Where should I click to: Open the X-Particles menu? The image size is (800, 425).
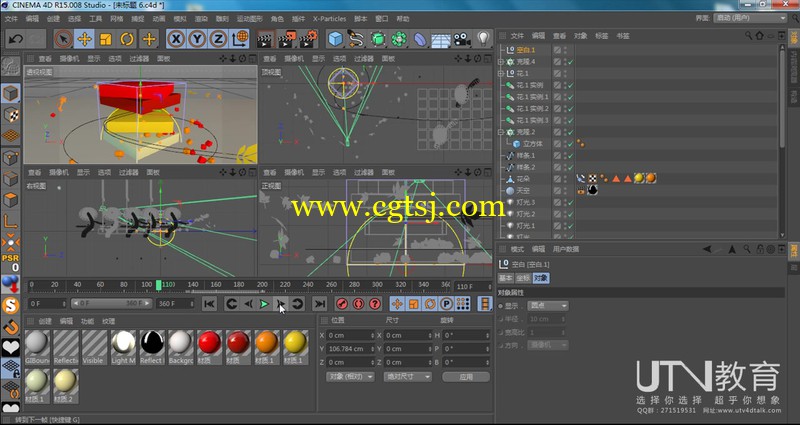coord(330,19)
